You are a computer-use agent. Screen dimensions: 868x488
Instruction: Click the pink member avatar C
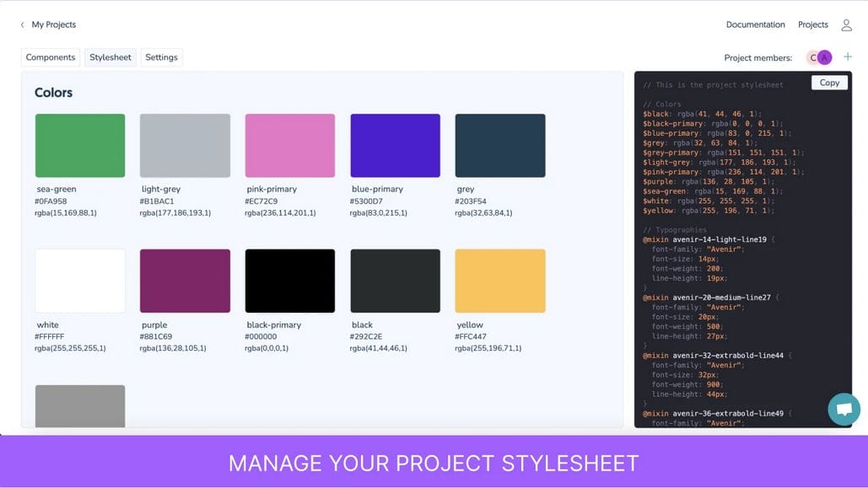tap(813, 57)
